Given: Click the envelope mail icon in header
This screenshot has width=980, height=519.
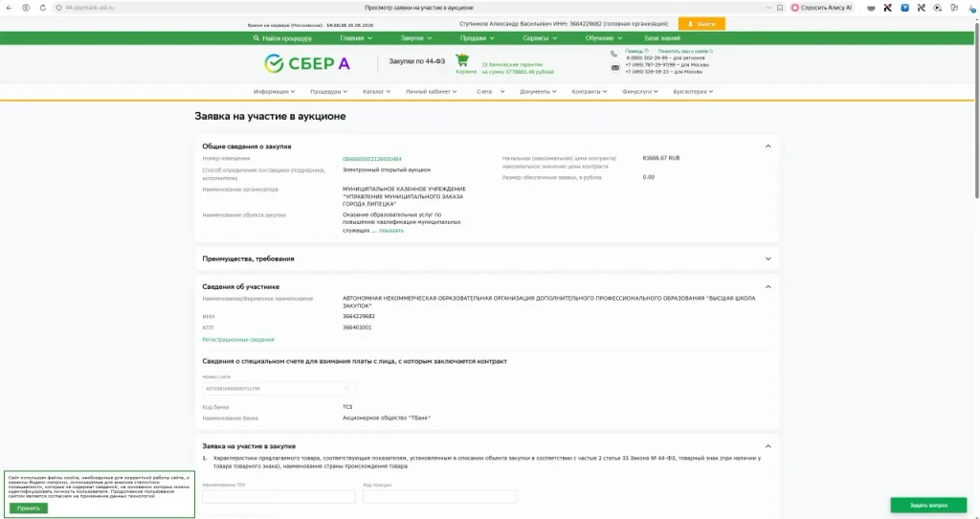Looking at the screenshot, I should 615,68.
